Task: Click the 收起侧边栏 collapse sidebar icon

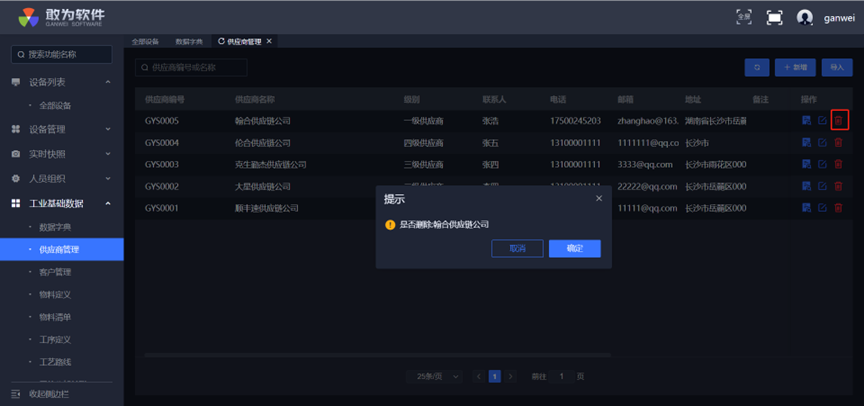Action: coord(15,394)
